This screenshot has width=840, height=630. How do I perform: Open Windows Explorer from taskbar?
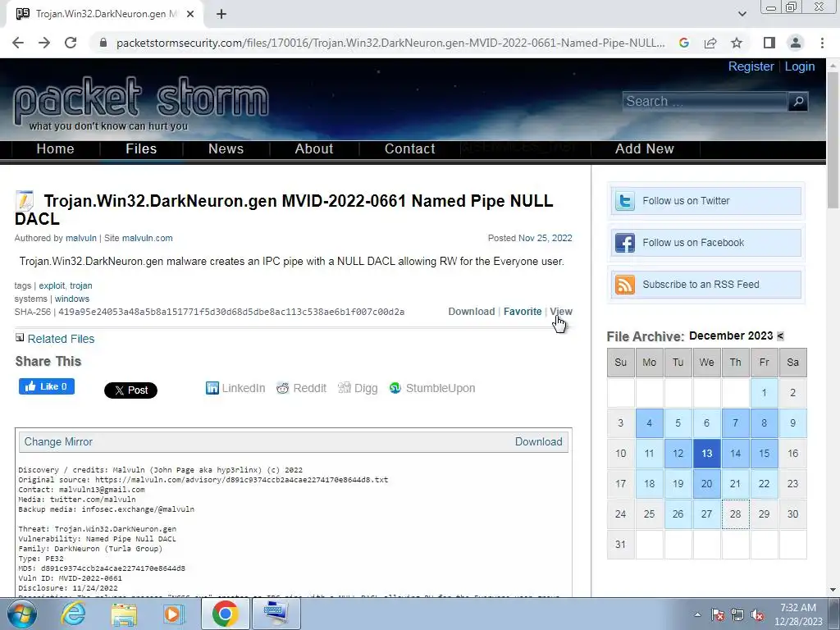tap(124, 614)
